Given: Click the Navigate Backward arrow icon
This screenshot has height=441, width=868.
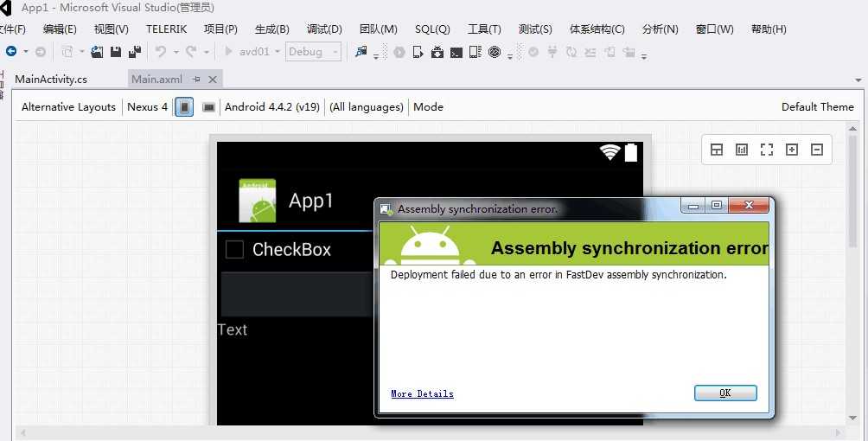Looking at the screenshot, I should (11, 52).
